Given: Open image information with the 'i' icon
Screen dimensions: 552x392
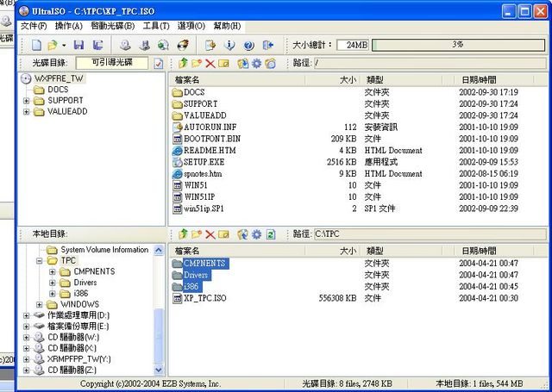Looking at the screenshot, I should pos(229,45).
